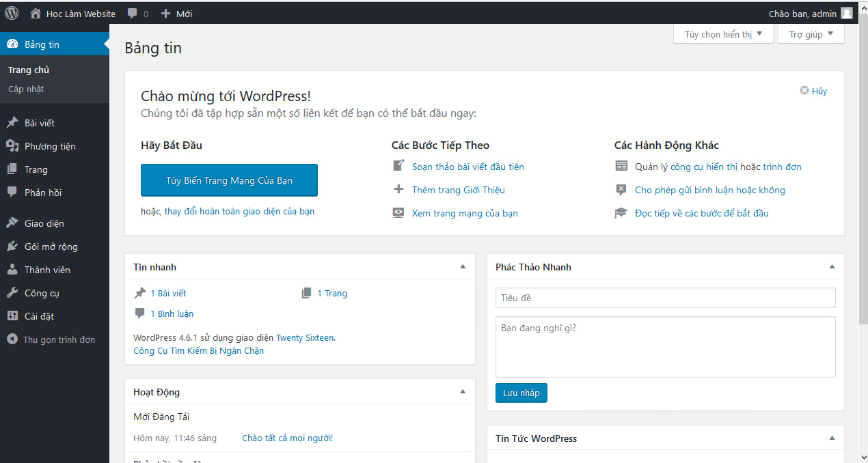Click the Tiêu đề input field
Screen dimensions: 868x463
pyautogui.click(x=665, y=298)
